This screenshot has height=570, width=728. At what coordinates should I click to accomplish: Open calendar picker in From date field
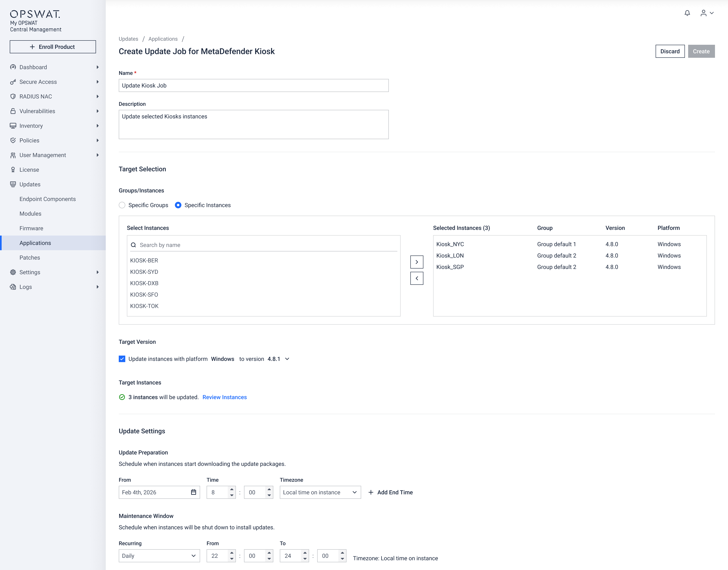pos(194,492)
